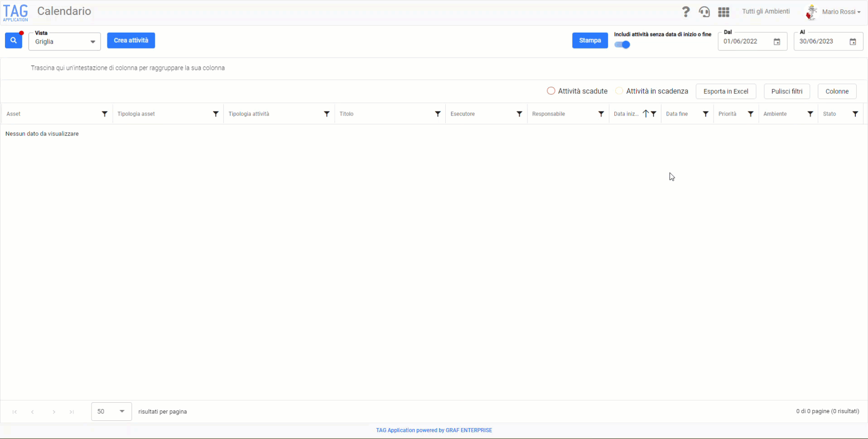Open the Dal date calendar picker icon
The width and height of the screenshot is (868, 439).
(x=777, y=42)
